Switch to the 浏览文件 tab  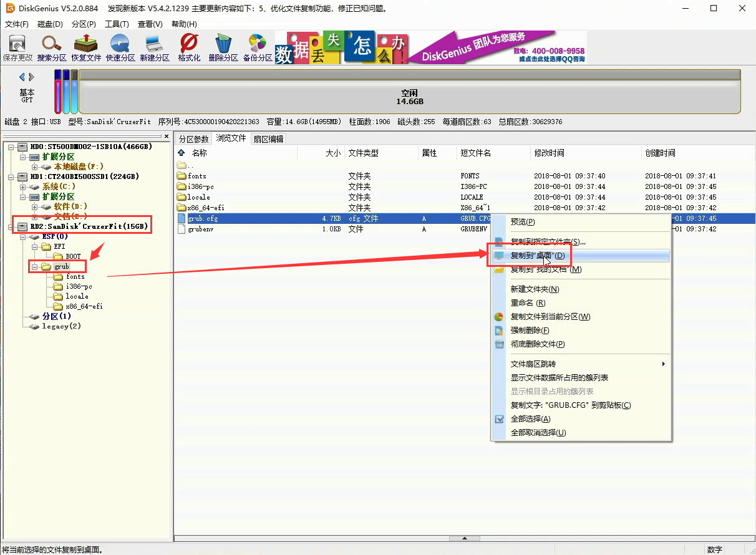pyautogui.click(x=231, y=138)
